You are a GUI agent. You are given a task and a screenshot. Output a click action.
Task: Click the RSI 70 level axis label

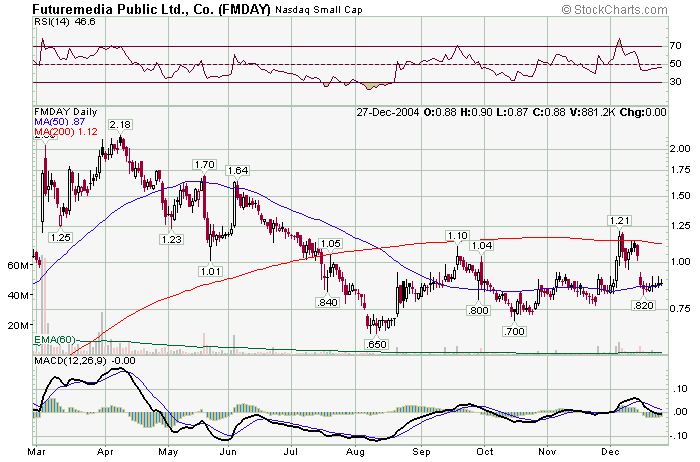(675, 46)
